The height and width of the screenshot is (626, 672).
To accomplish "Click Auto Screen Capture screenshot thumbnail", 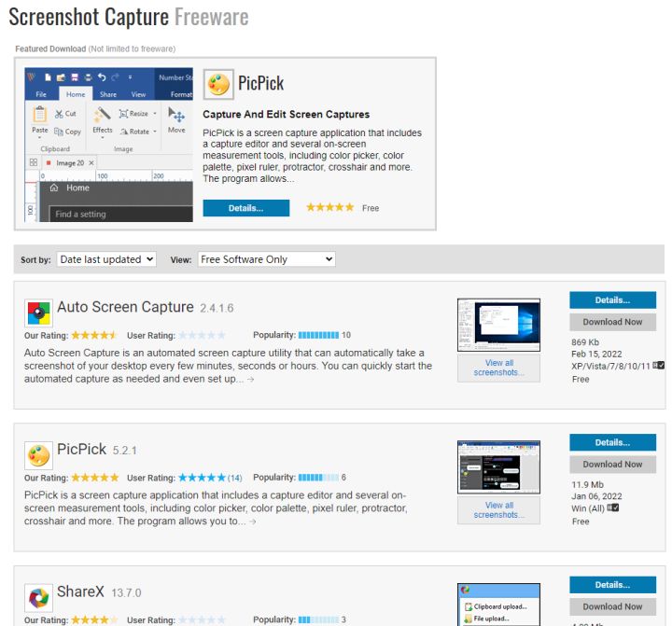I will 498,325.
